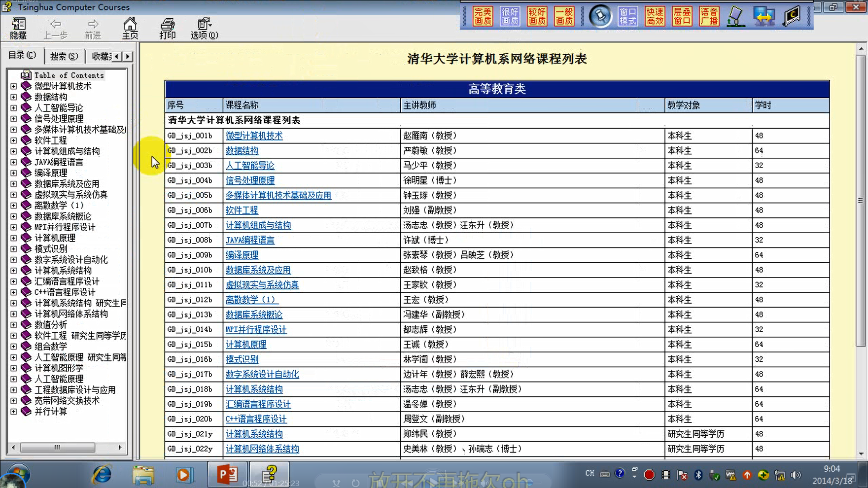The image size is (868, 488).
Task: Click the C++语言程序设计 link in the table
Action: (x=256, y=419)
